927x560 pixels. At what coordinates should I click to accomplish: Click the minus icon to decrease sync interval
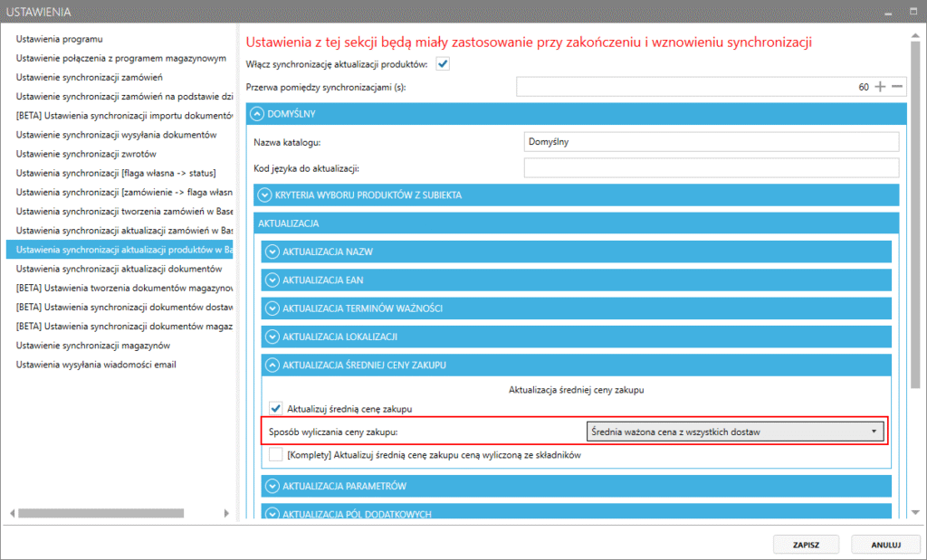[897, 87]
